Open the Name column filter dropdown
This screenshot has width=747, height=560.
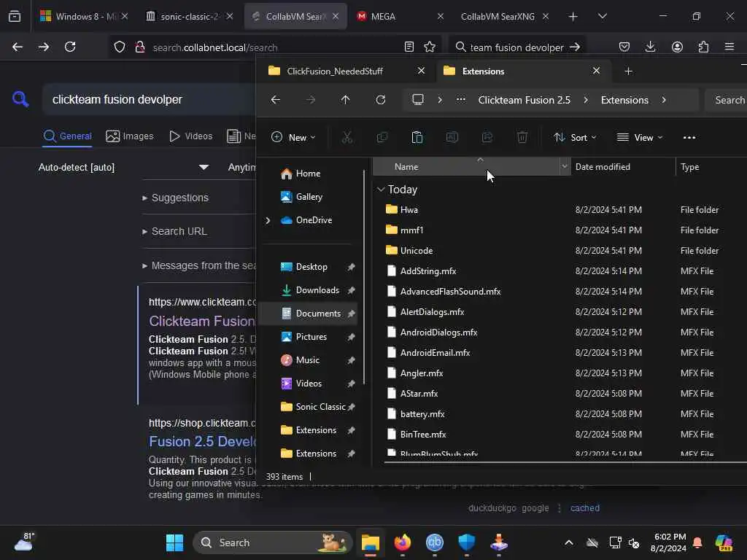(x=565, y=167)
